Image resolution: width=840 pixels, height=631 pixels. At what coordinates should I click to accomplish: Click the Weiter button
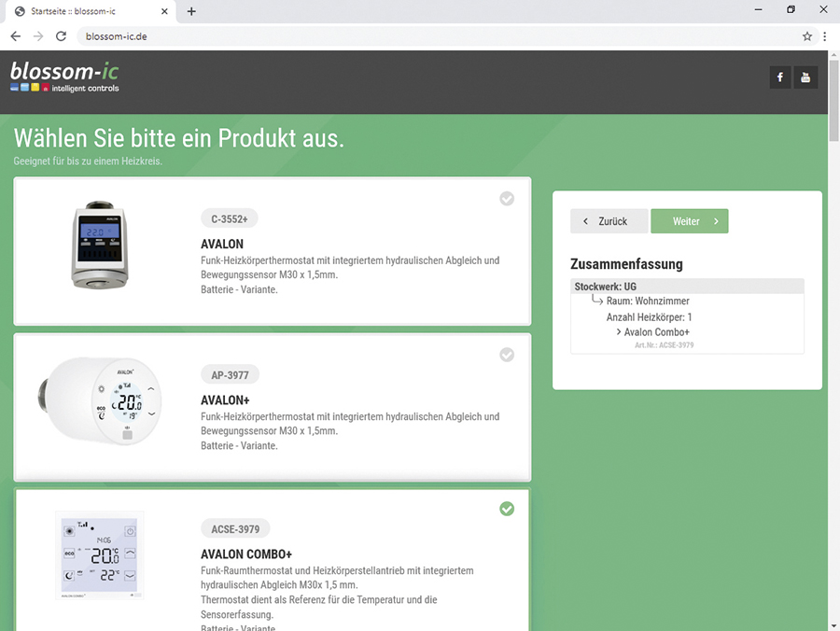tap(690, 221)
